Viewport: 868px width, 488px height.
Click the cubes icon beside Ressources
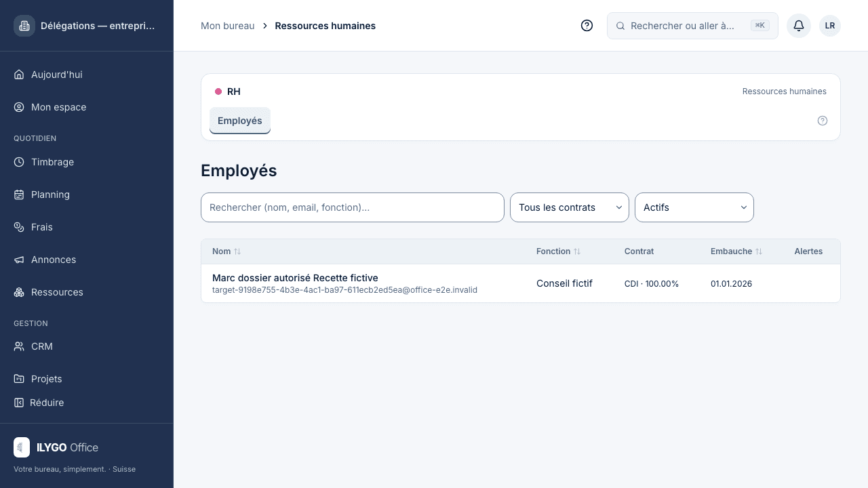(x=19, y=292)
